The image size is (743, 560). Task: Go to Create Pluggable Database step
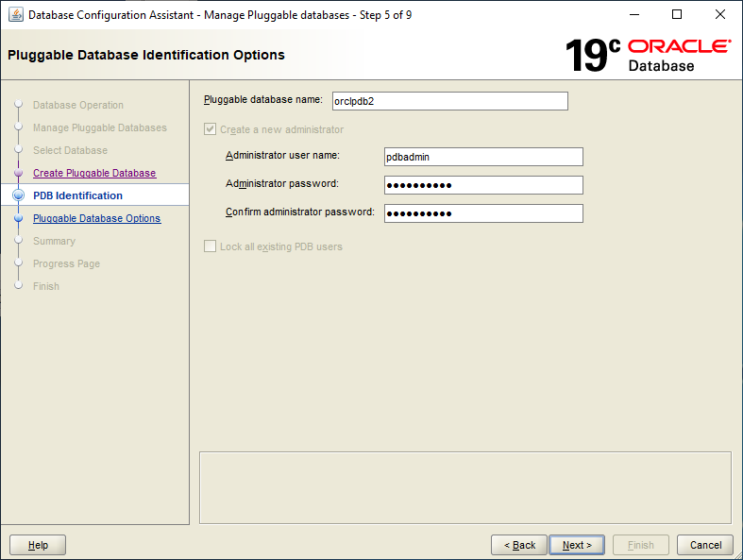(94, 173)
